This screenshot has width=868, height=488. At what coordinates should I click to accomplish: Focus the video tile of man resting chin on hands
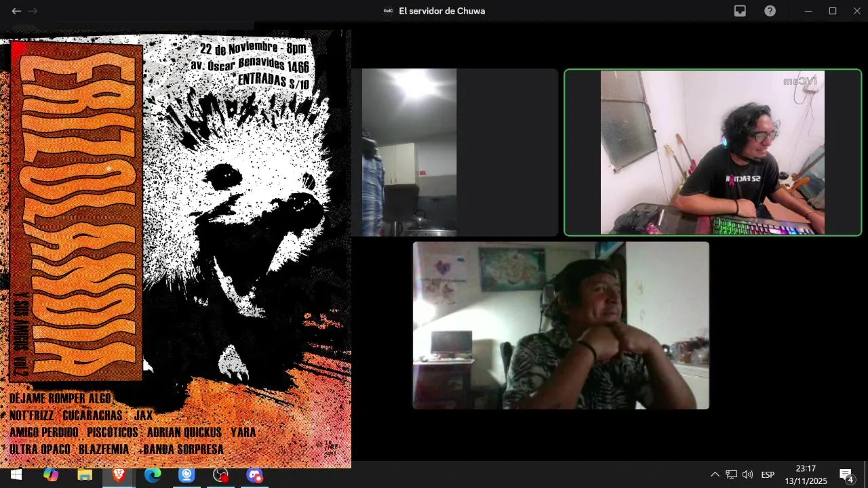pos(561,325)
